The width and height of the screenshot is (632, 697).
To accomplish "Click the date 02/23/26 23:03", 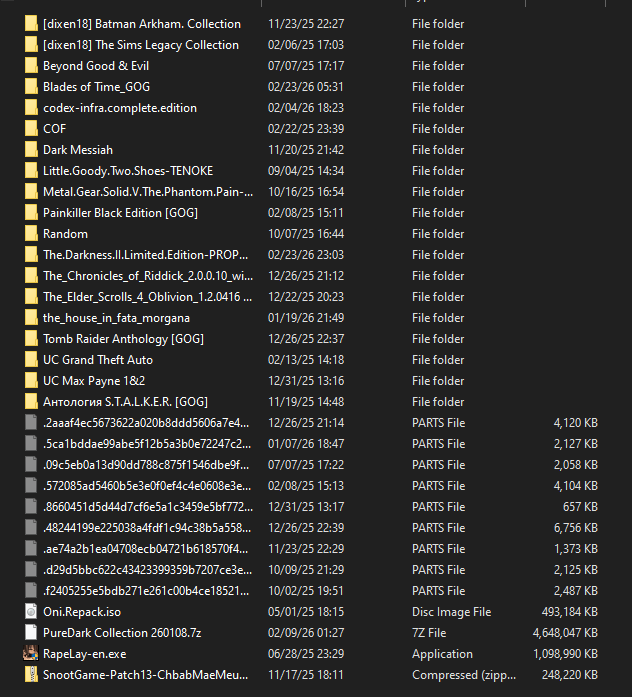I will [306, 255].
